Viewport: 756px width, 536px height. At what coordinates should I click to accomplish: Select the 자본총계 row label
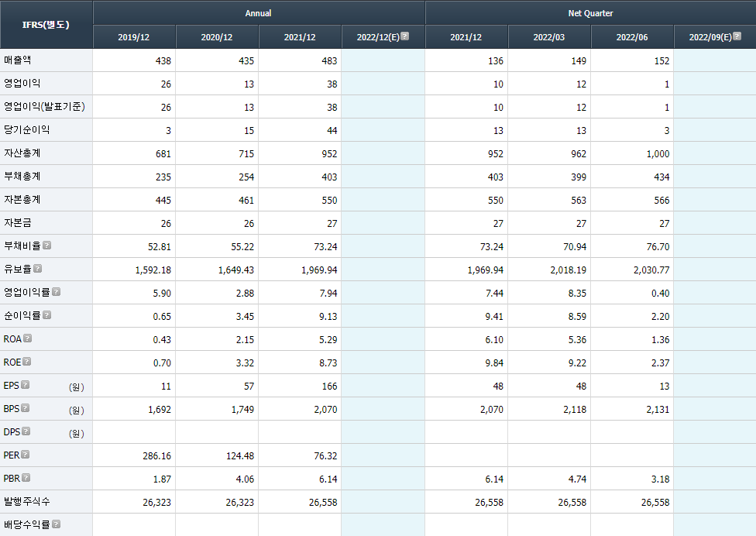(22, 199)
